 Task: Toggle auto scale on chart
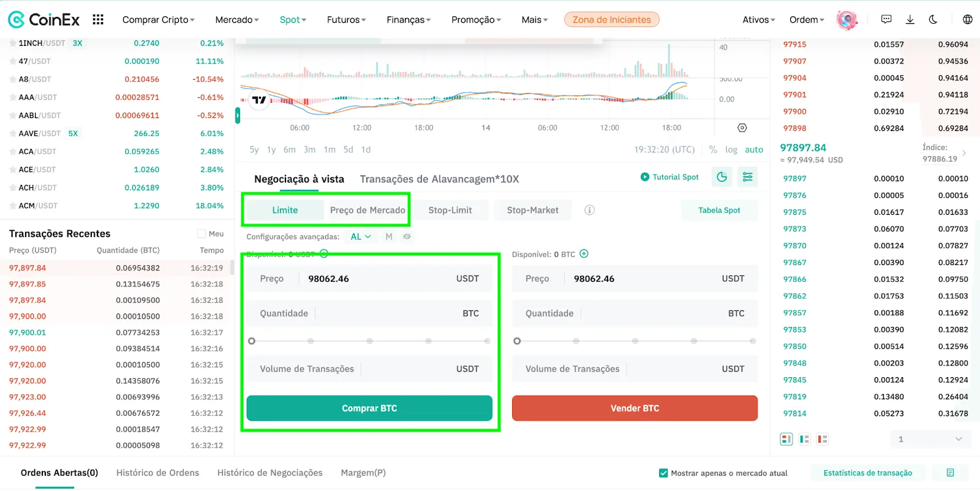754,149
